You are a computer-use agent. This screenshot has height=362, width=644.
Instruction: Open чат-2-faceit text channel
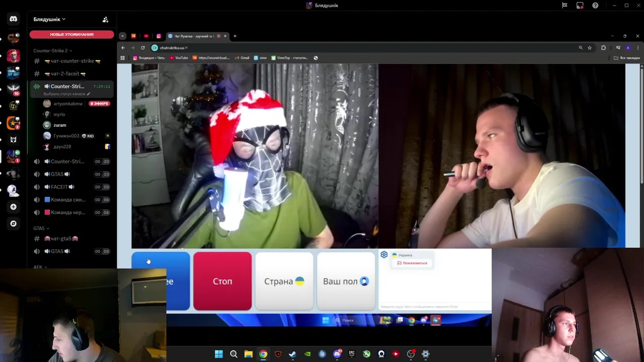[71, 74]
